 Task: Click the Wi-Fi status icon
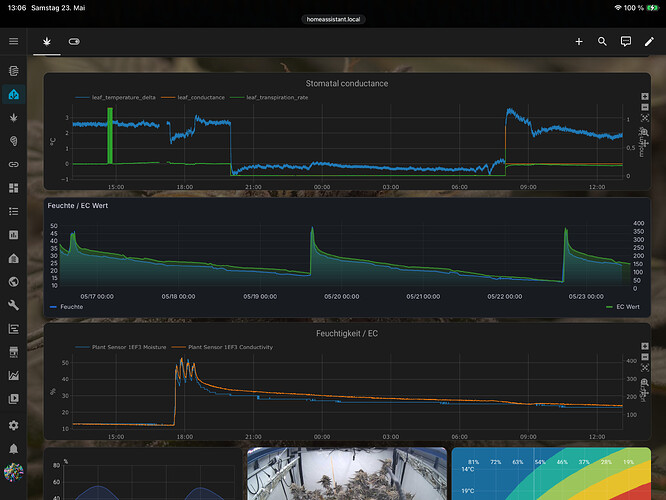(618, 8)
